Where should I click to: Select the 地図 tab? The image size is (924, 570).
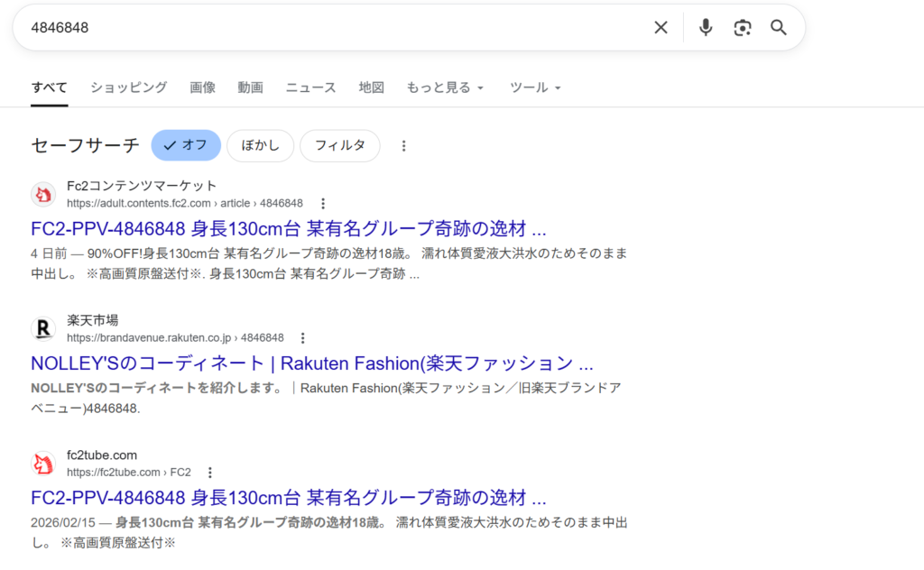(x=371, y=87)
